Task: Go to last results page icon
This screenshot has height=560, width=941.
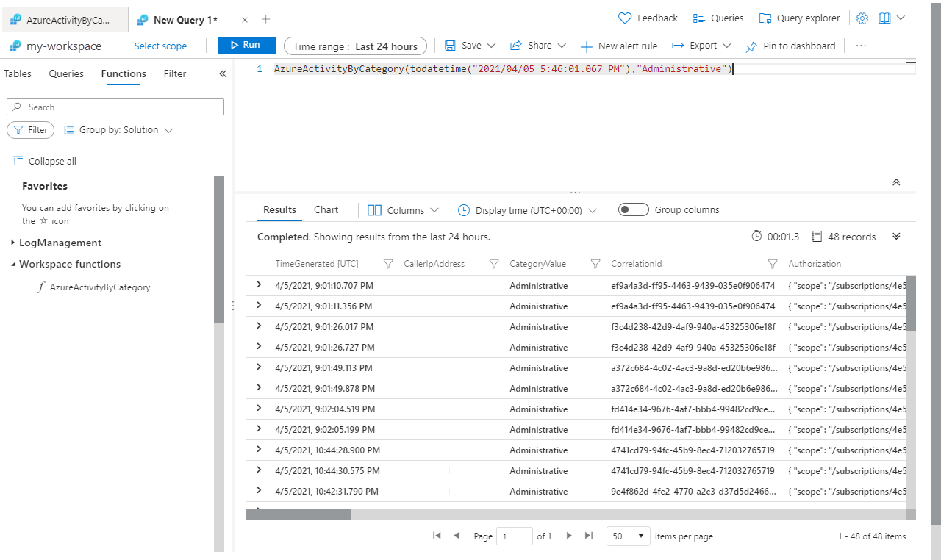Action: pos(589,536)
